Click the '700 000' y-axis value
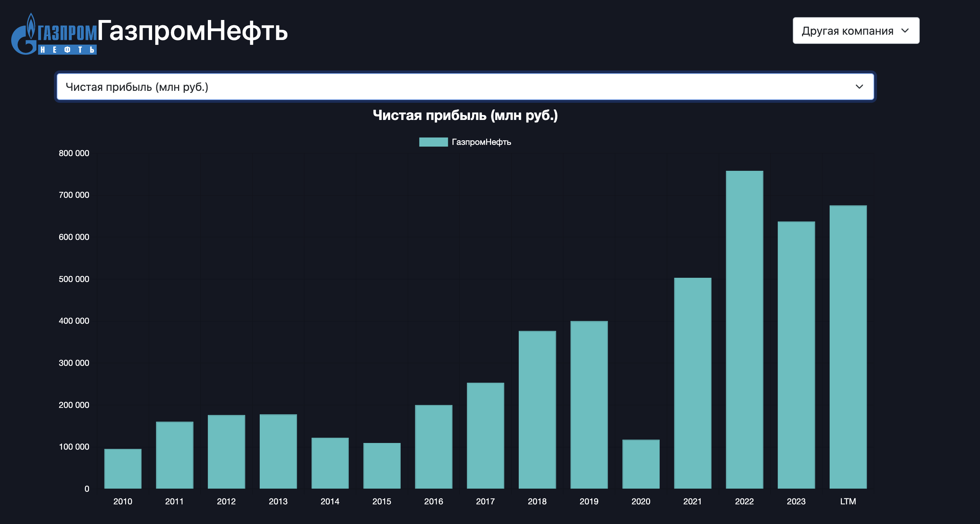980x524 pixels. click(74, 195)
